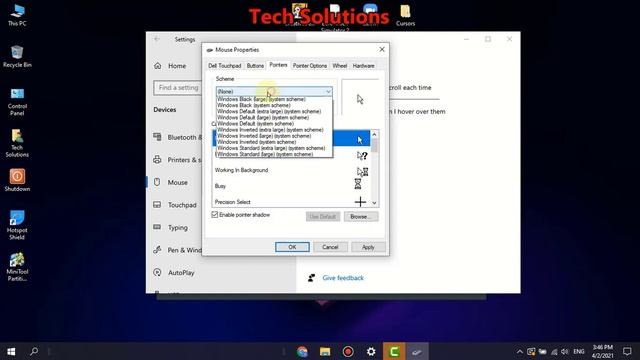Click the Give feedback link

(343, 278)
